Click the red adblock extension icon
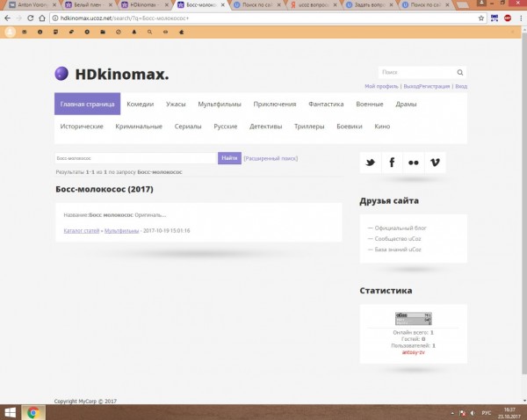 pos(508,18)
